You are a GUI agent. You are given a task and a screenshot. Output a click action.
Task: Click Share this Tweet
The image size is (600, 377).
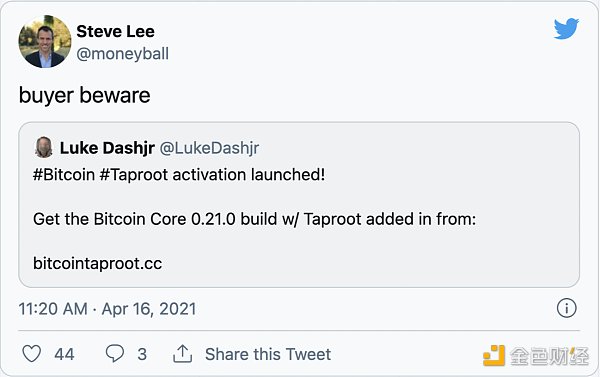tap(268, 354)
